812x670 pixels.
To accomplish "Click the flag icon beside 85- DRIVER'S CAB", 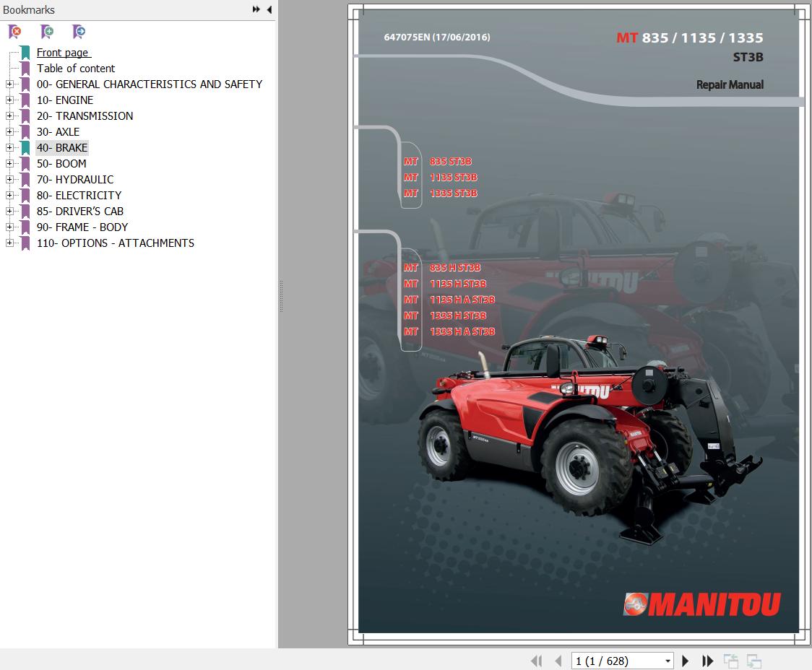I will click(25, 211).
